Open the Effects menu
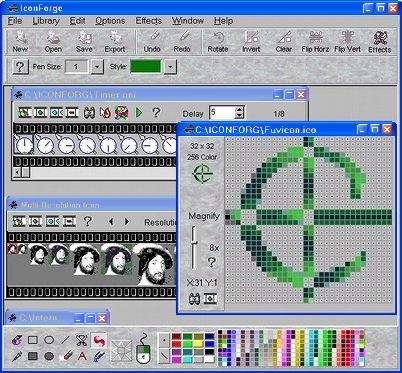 pos(148,21)
